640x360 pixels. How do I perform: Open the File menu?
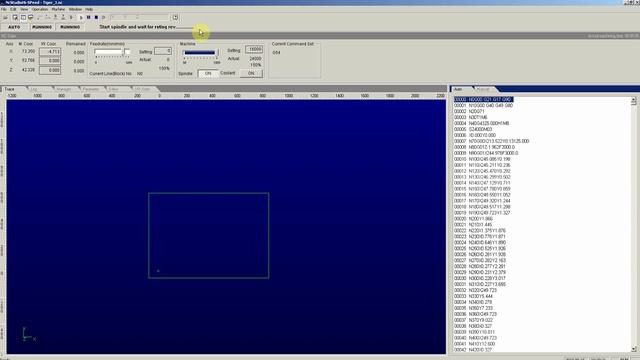click(x=4, y=9)
